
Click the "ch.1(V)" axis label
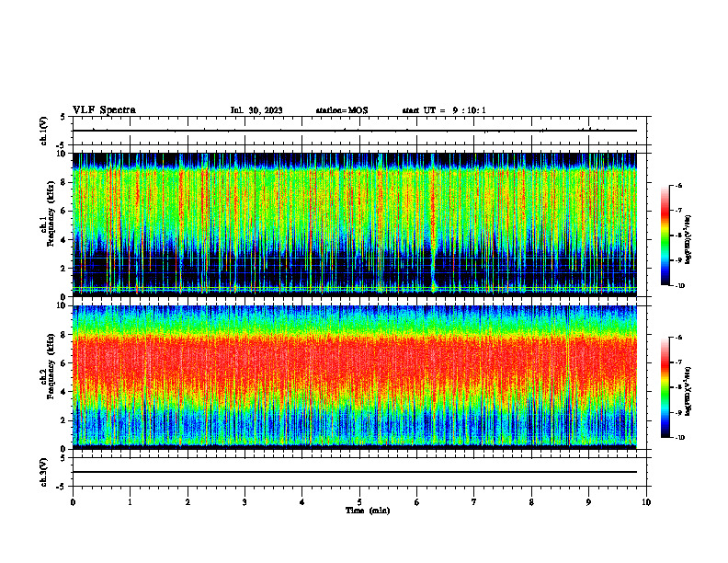pos(44,131)
